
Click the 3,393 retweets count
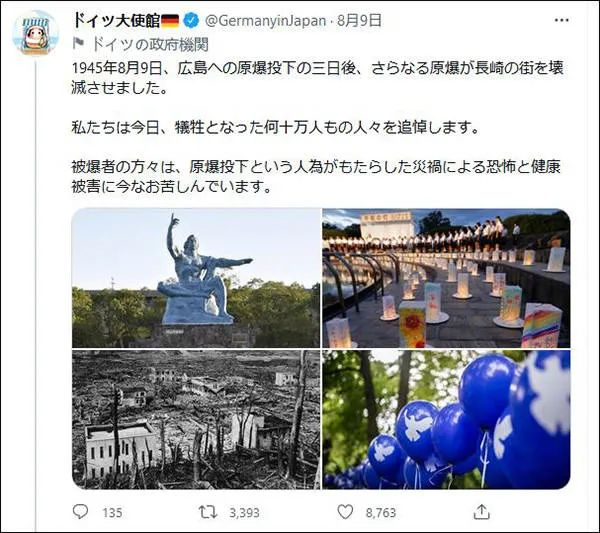coord(244,512)
